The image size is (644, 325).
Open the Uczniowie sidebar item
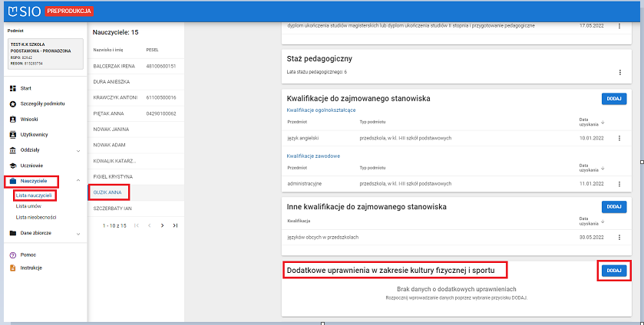click(31, 165)
